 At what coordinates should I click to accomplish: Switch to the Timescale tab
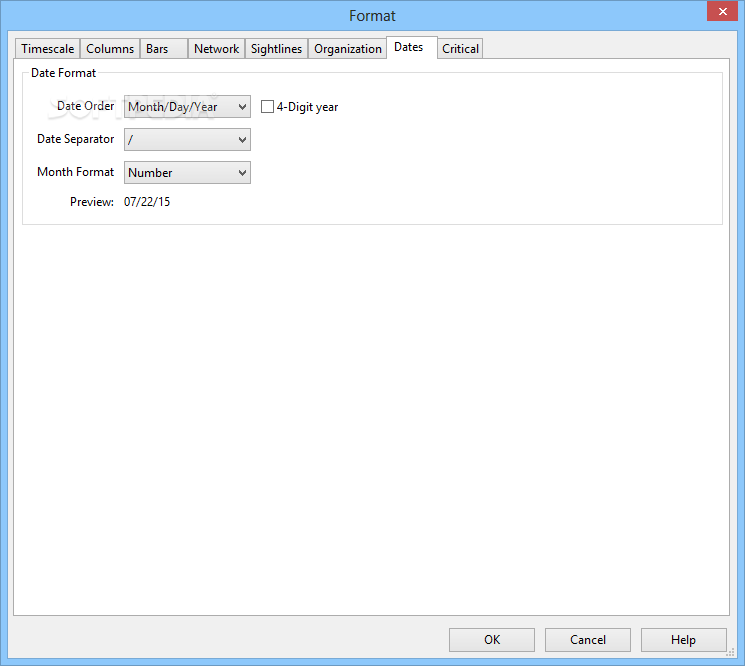pos(48,49)
